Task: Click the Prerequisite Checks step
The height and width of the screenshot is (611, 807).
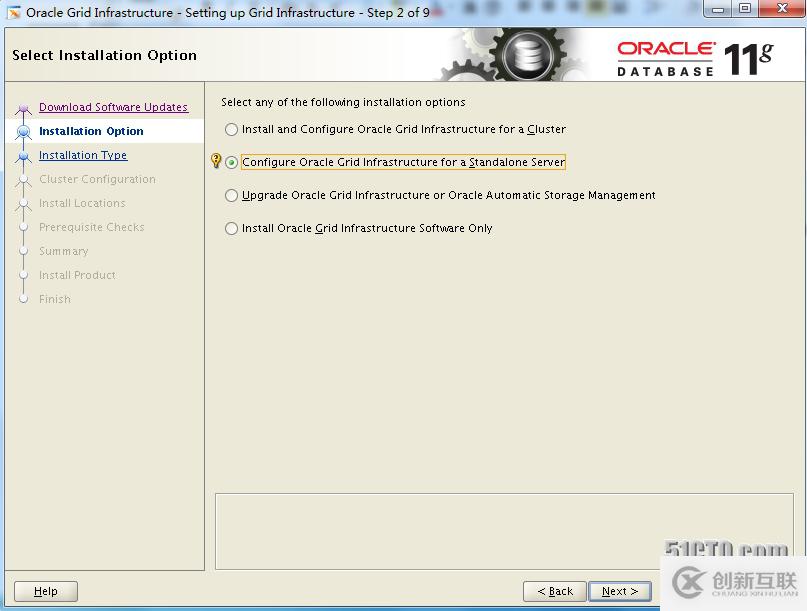Action: (92, 227)
